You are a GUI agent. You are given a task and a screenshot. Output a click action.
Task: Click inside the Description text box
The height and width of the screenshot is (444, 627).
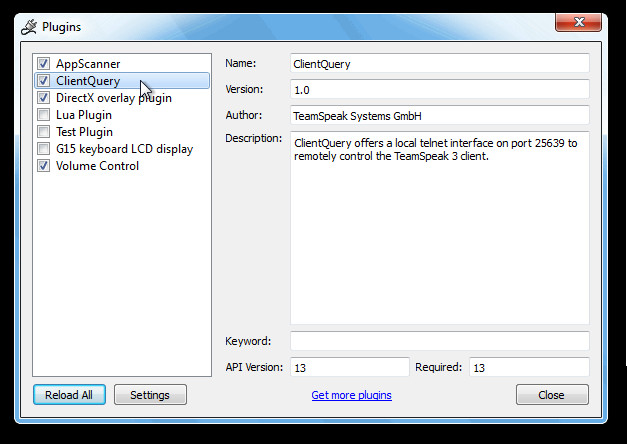click(x=439, y=228)
